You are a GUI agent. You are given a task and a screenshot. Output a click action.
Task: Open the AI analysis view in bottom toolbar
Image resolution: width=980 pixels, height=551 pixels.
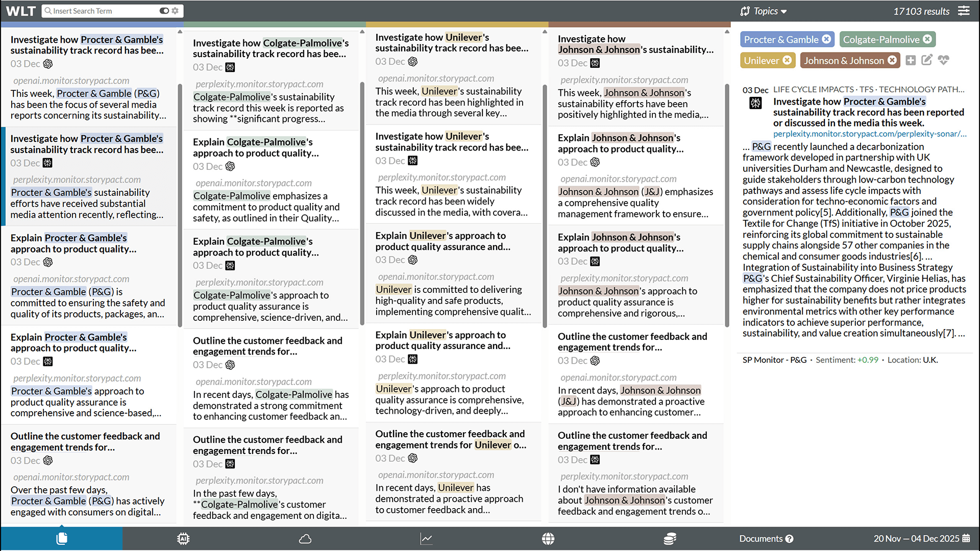click(x=183, y=538)
